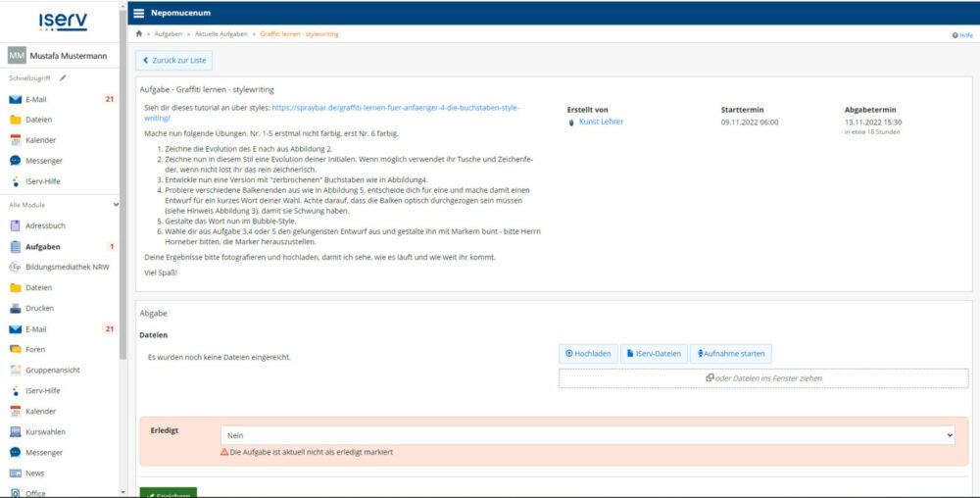980x498 pixels.
Task: Click the Kurswahlen icon
Action: tap(15, 431)
